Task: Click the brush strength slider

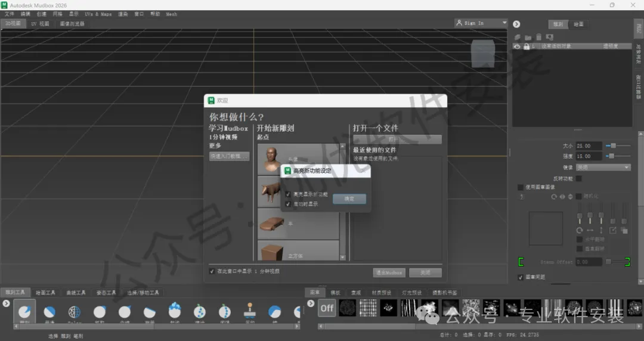Action: (x=618, y=156)
